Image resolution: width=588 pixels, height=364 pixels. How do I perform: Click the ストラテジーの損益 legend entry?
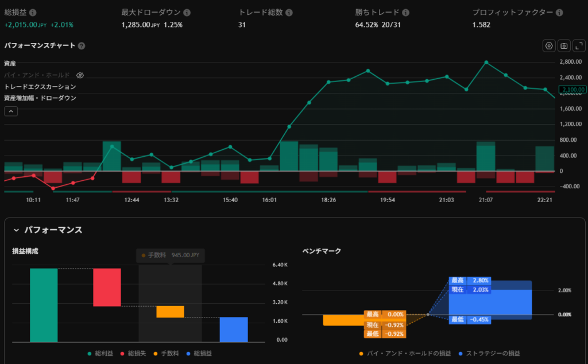(x=488, y=353)
